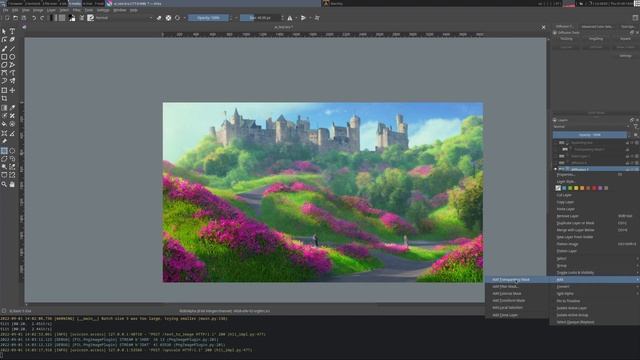The width and height of the screenshot is (640, 360).
Task: Select the Ellipse shape tool
Action: pos(12,57)
